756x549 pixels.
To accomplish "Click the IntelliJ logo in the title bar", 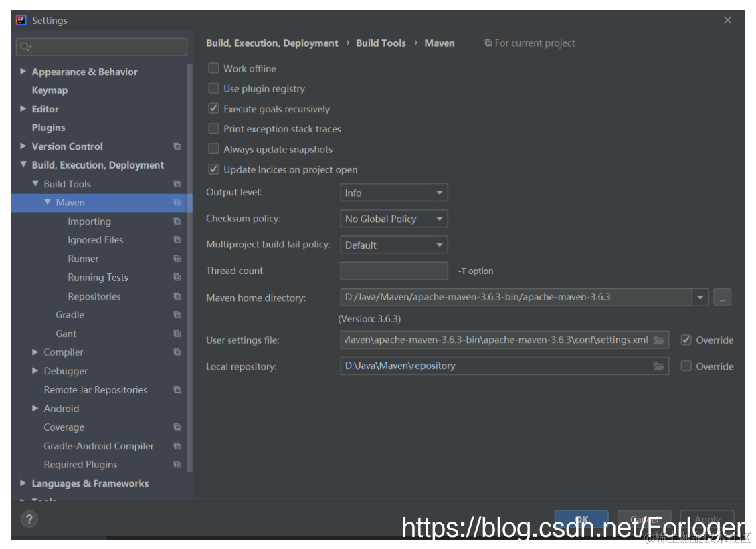I will tap(21, 20).
